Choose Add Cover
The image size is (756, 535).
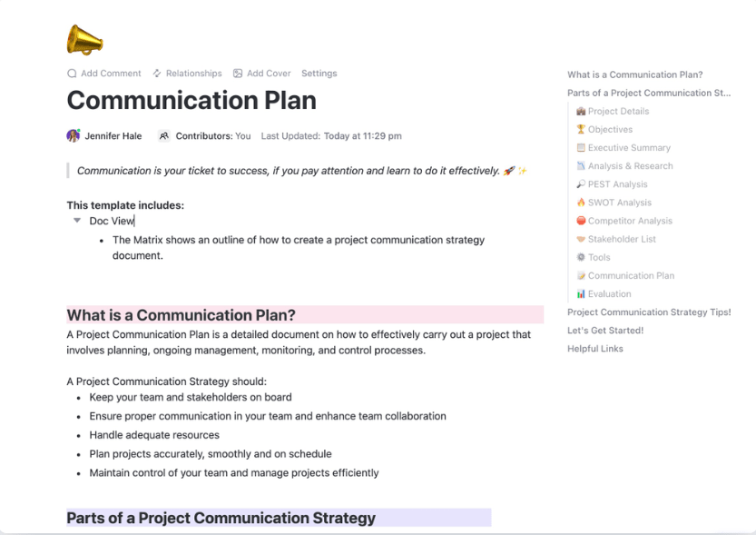[x=261, y=74]
